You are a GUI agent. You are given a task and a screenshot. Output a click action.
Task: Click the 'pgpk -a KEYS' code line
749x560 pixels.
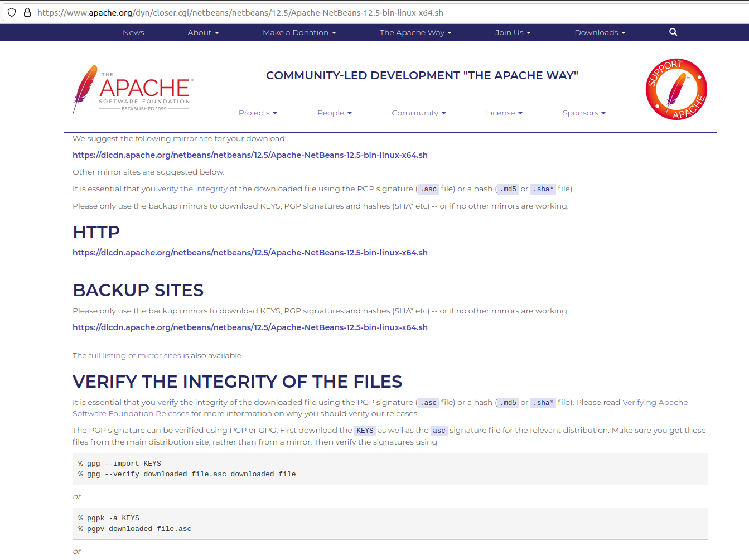tap(109, 518)
